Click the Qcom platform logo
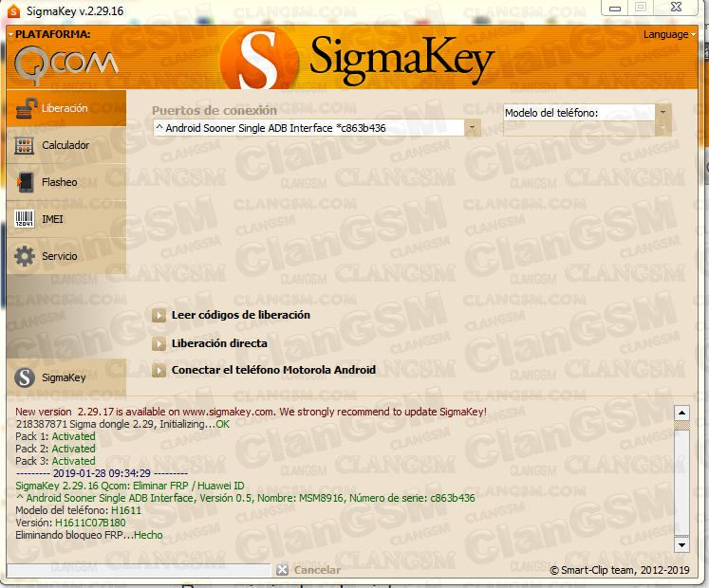Screen dimensions: 709x588 coord(66,65)
